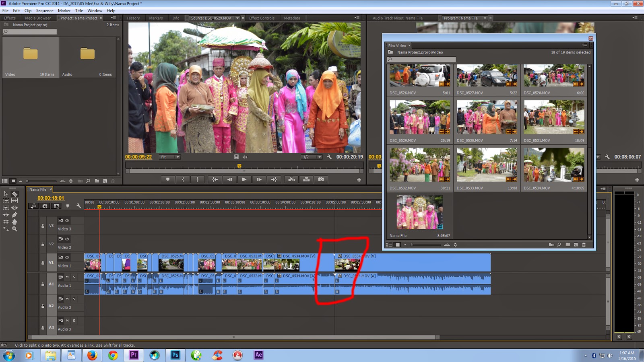Select the Hand tool
Viewport: 644px width, 362px height.
15,222
